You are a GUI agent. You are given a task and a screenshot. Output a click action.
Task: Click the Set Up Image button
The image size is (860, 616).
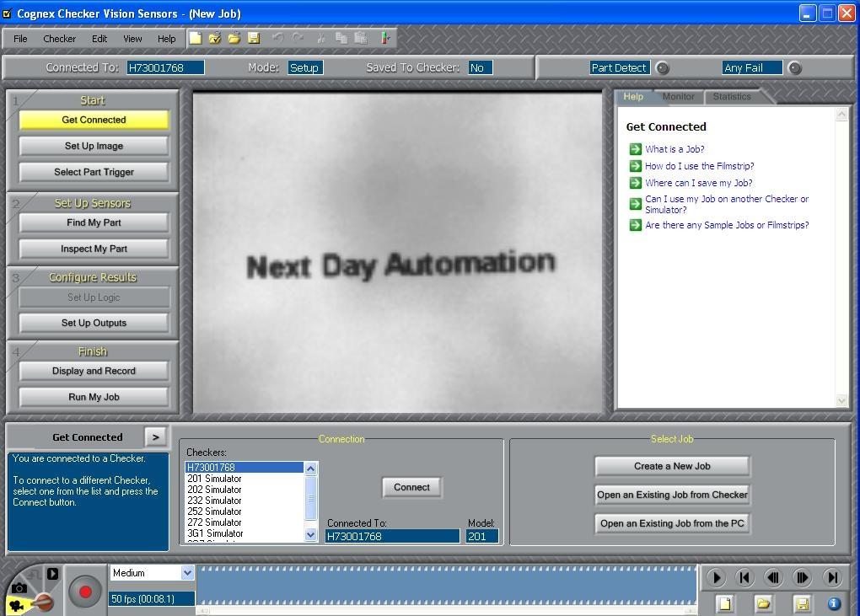pos(94,146)
